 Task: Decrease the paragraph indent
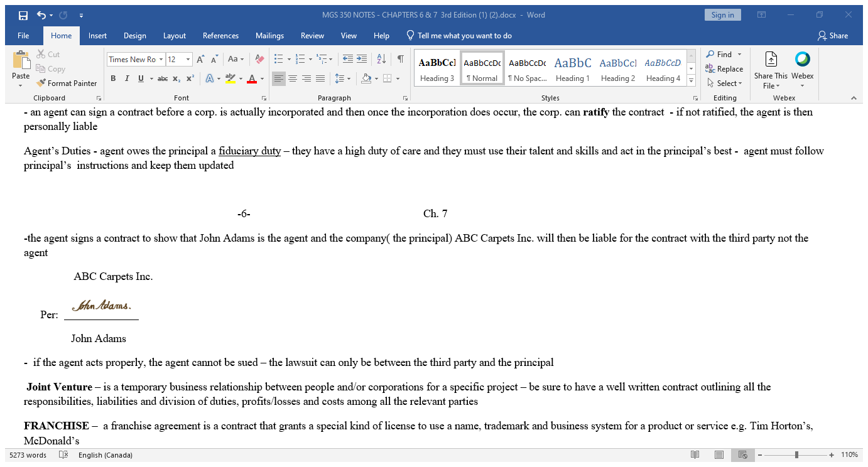pyautogui.click(x=348, y=59)
